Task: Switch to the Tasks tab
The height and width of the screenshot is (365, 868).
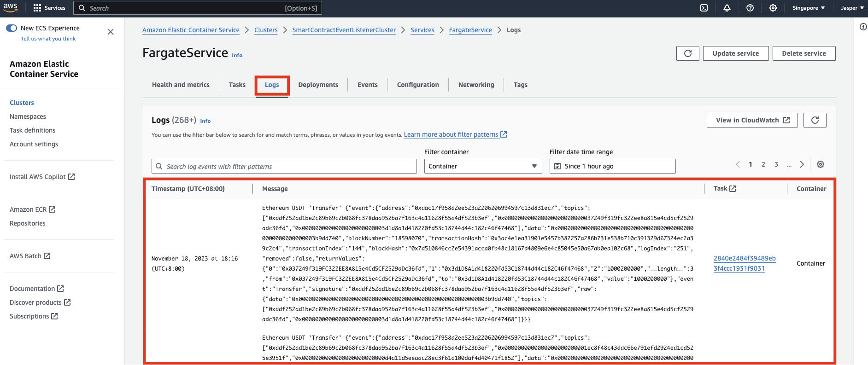Action: click(x=237, y=85)
